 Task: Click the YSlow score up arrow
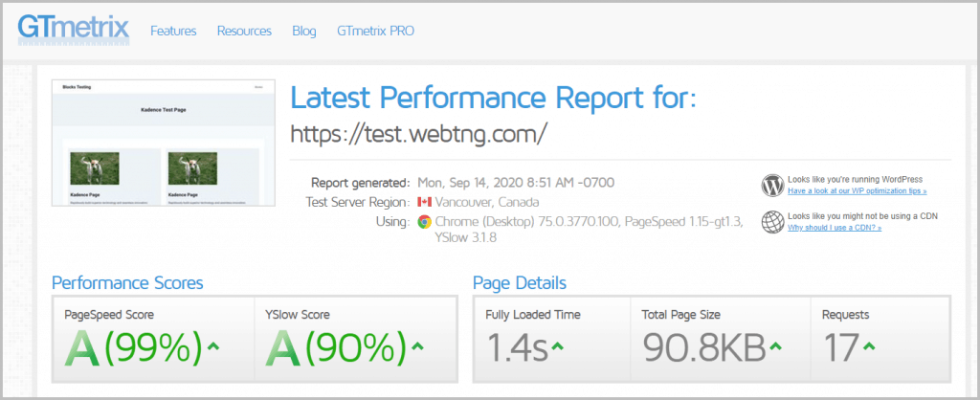(417, 346)
